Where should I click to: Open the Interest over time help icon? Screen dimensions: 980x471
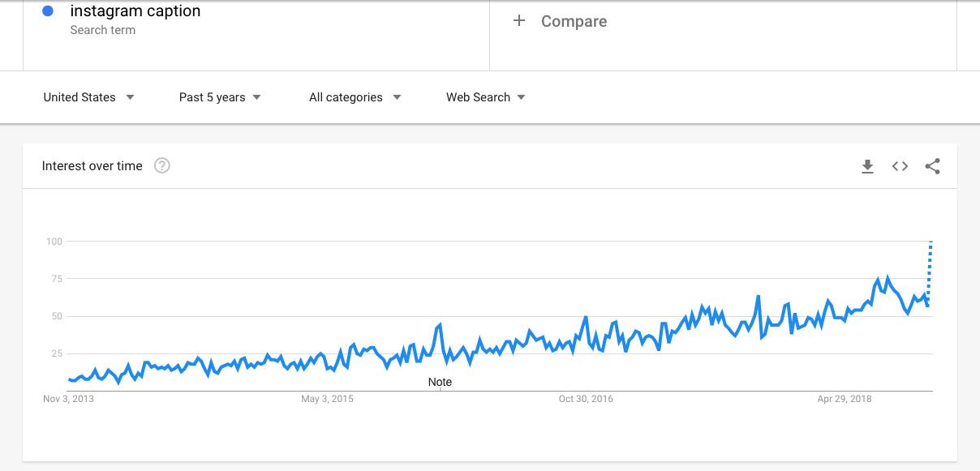162,166
